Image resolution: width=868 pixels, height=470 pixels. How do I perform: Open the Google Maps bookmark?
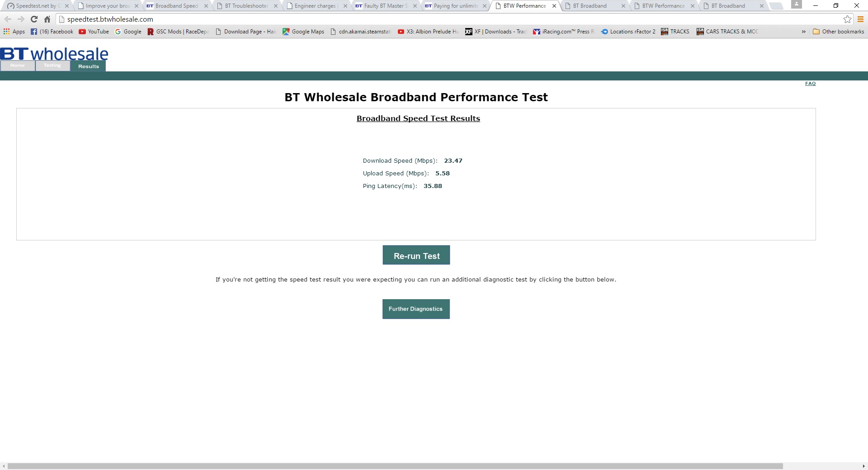[303, 32]
